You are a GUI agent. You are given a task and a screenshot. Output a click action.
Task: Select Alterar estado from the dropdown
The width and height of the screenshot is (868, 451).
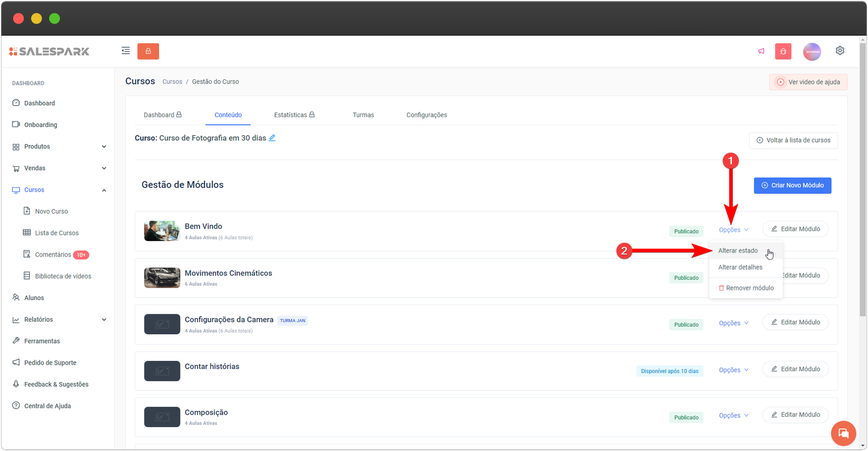[x=738, y=251]
